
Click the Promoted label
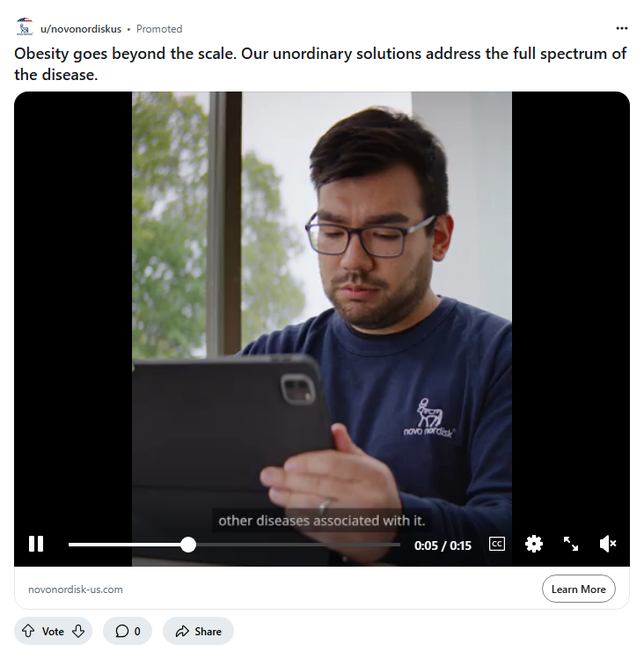[x=159, y=28]
